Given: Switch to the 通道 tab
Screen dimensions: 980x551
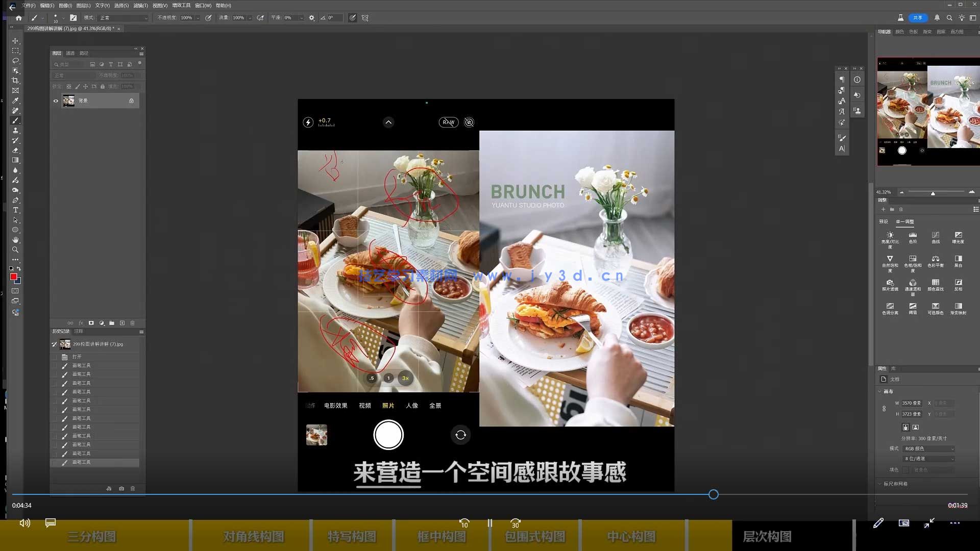Looking at the screenshot, I should tap(70, 53).
